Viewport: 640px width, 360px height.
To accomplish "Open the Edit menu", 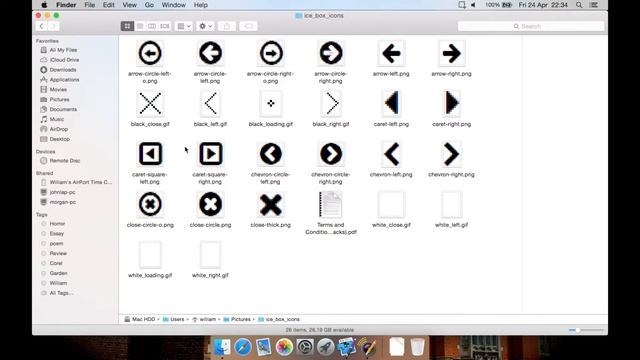I will pos(109,5).
